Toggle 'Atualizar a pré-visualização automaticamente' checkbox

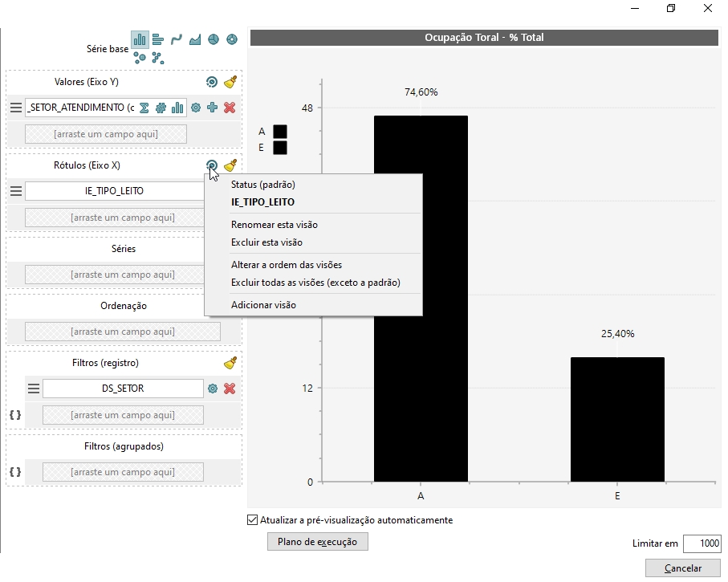tap(254, 520)
